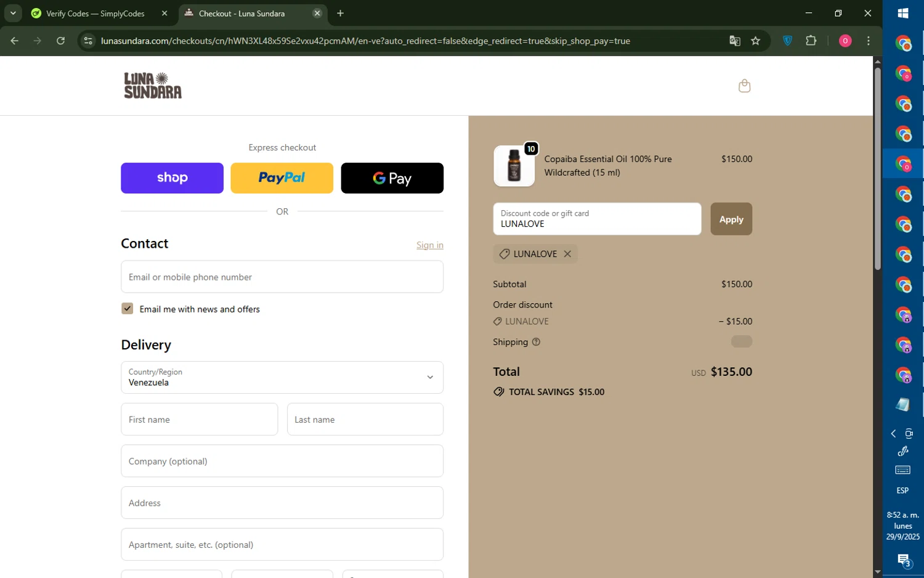The image size is (924, 578).
Task: Remove the LUNALOVE discount tag
Action: pyautogui.click(x=567, y=254)
